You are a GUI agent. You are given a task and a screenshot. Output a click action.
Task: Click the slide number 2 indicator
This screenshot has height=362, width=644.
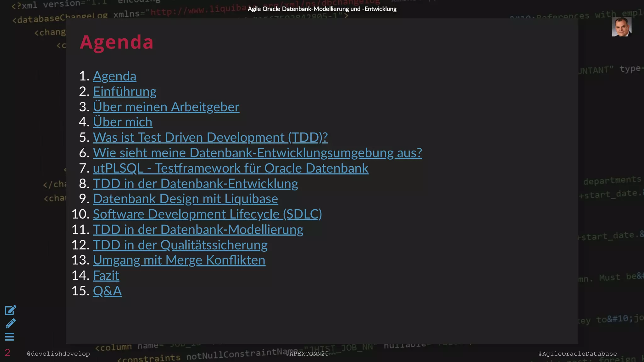[x=8, y=353]
